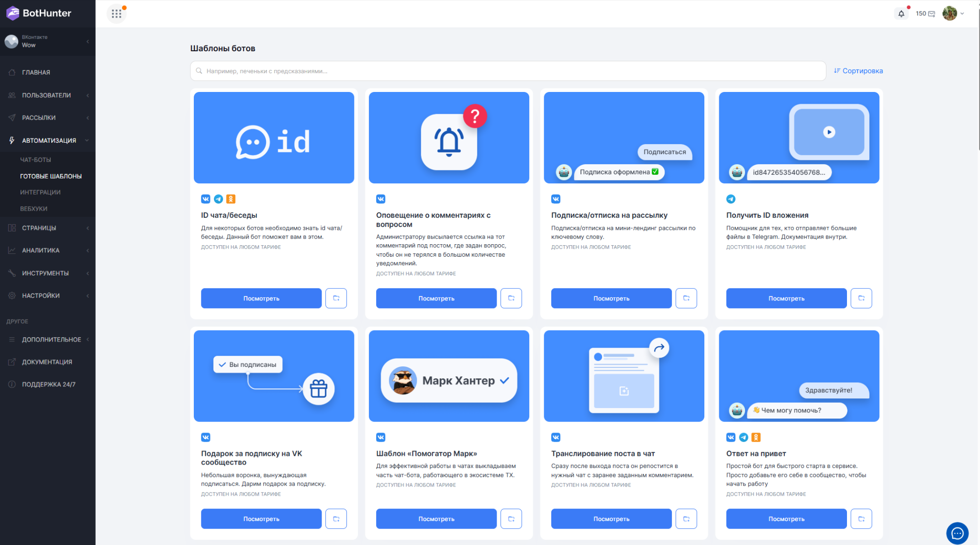The height and width of the screenshot is (545, 980).
Task: Go to ИНТЕГРАЦИИ submenu item
Action: [40, 192]
